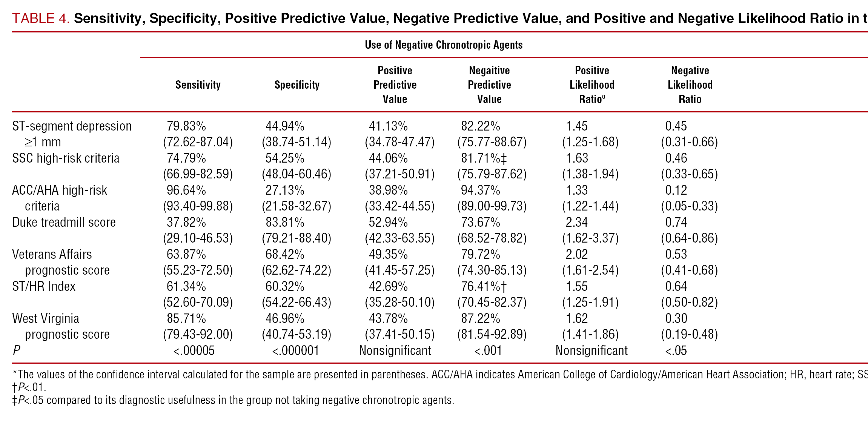
Task: Click the 83.81% specificity value
Action: point(285,222)
